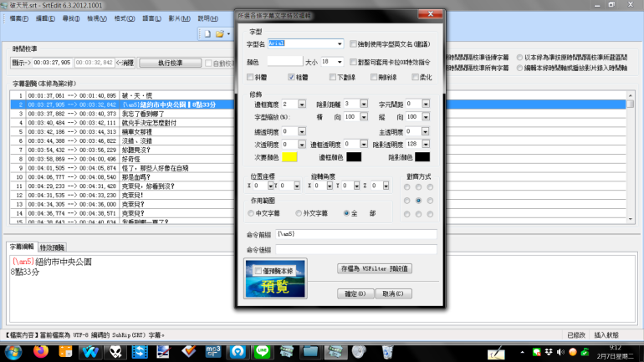Expand the 主透明度 dropdown
This screenshot has width=644, height=362.
click(426, 132)
